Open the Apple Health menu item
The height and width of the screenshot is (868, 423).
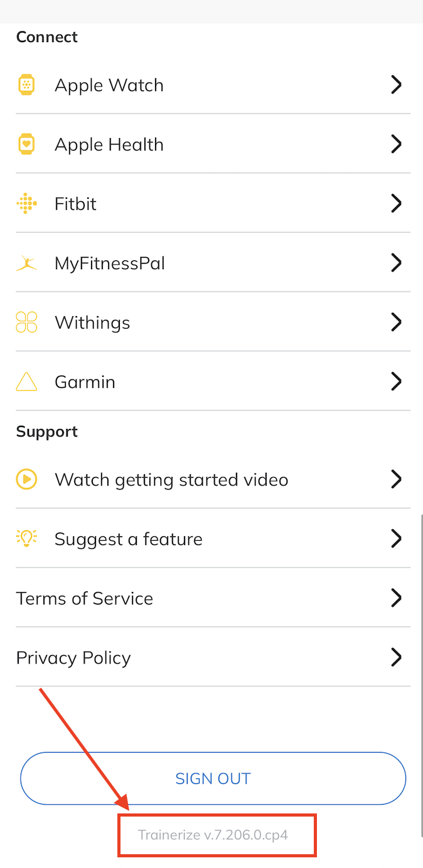(x=109, y=145)
